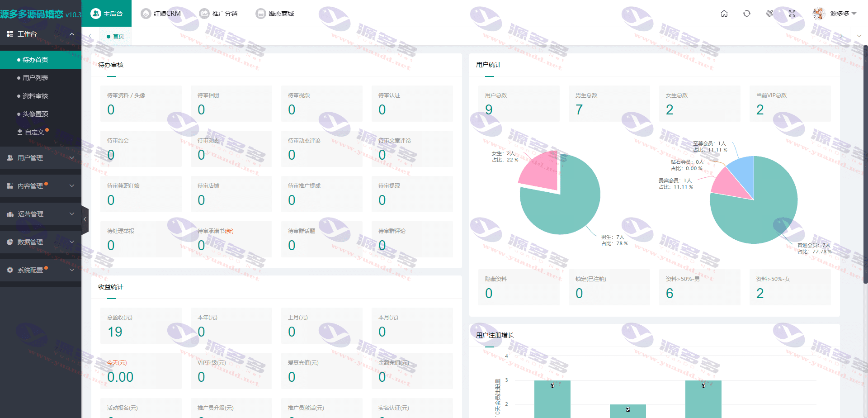Open the 待审动态评论 card
The width and height of the screenshot is (868, 418).
[x=322, y=149]
